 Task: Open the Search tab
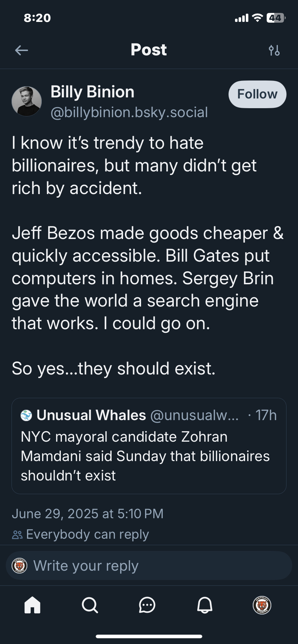point(90,605)
